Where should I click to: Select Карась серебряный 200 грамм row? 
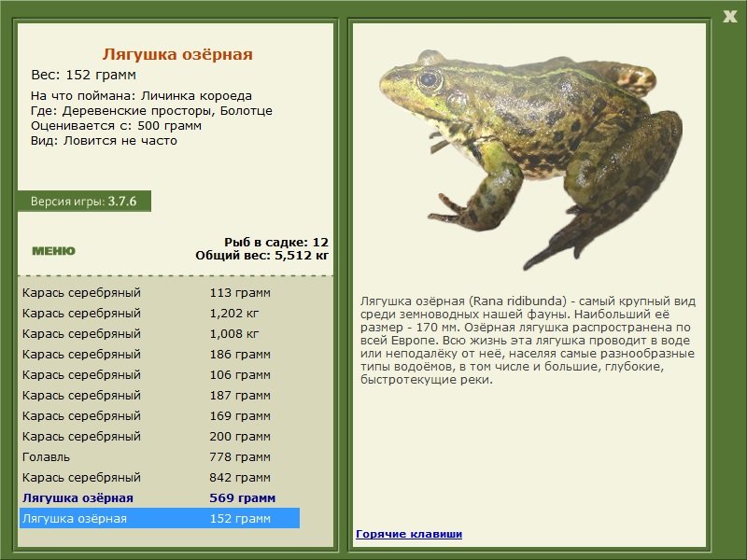(160, 436)
